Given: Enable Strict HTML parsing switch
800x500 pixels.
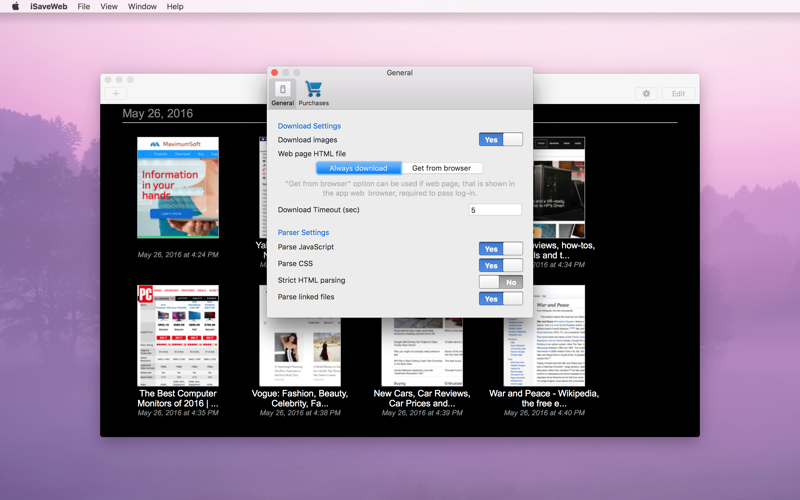Looking at the screenshot, I should tap(500, 282).
